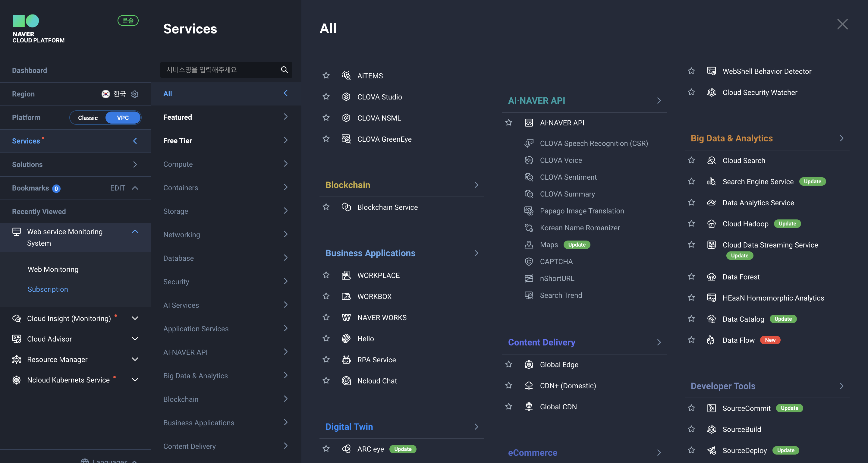Click the AiTEMS service icon

click(346, 75)
